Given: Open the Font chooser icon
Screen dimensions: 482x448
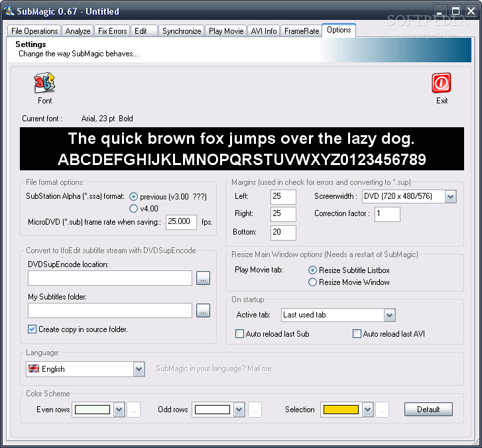Looking at the screenshot, I should coord(44,83).
